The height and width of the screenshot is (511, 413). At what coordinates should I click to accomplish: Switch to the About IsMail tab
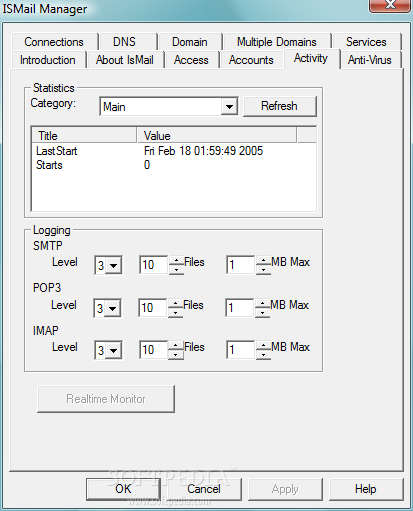pos(125,60)
